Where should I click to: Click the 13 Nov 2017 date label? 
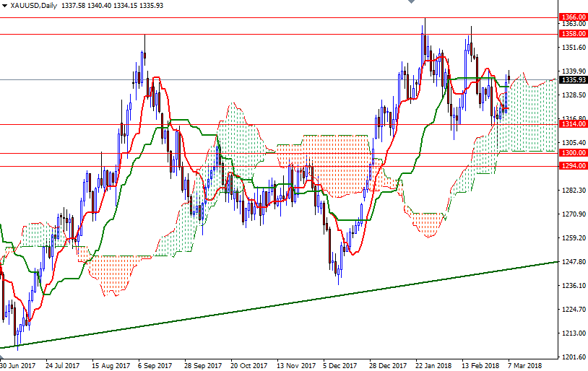296,365
